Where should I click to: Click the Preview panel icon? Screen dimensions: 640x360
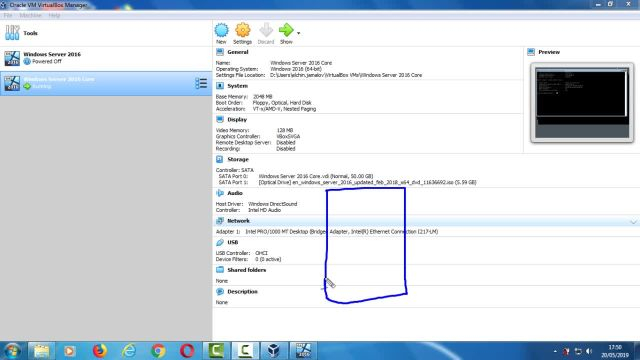[x=531, y=52]
